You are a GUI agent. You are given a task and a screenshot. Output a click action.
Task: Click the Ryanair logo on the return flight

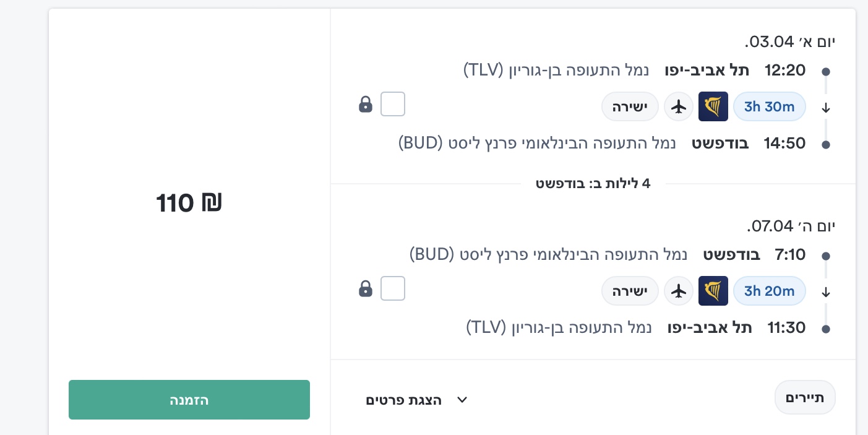(713, 291)
